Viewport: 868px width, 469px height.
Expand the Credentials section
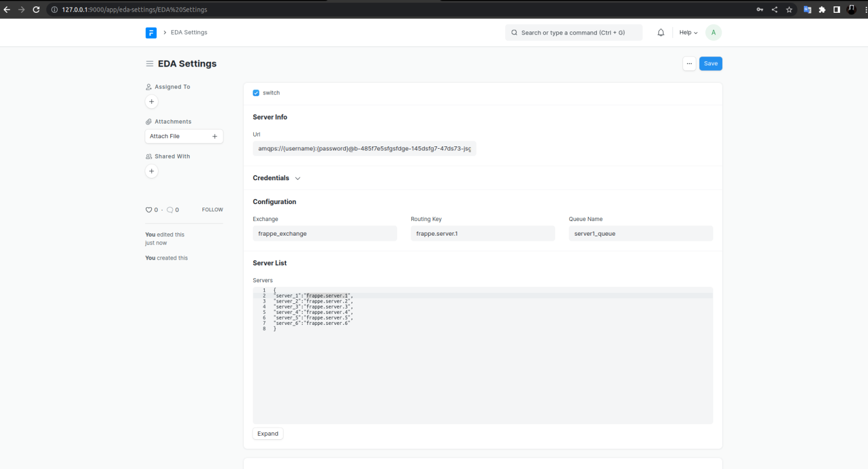(276, 178)
